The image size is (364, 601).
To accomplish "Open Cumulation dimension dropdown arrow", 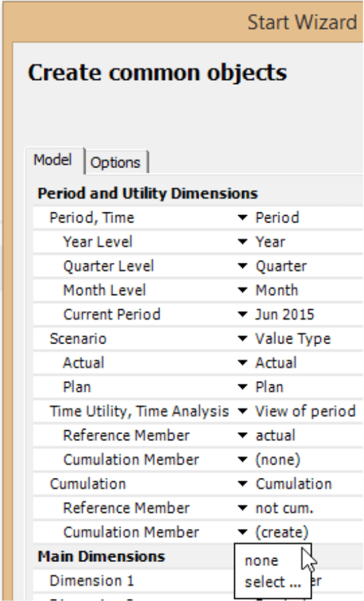I will point(242,484).
